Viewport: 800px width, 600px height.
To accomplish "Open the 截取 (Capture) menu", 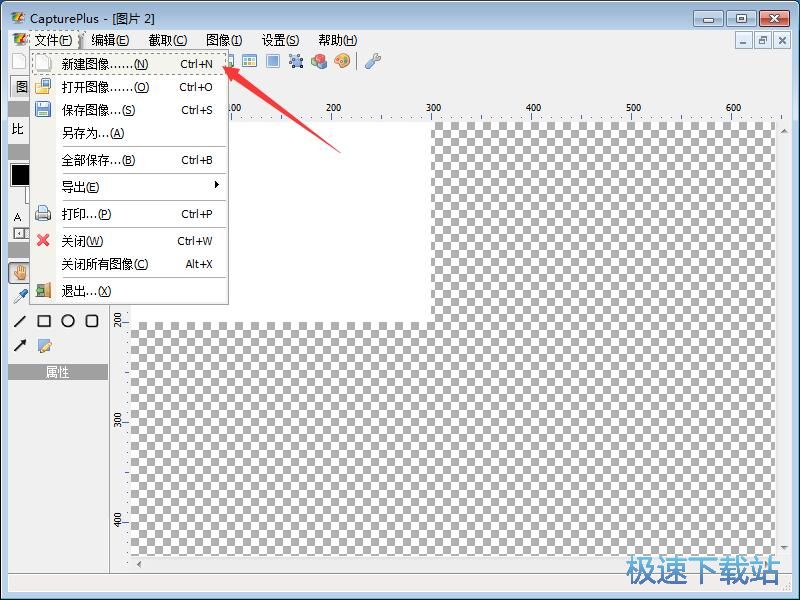I will pyautogui.click(x=167, y=40).
